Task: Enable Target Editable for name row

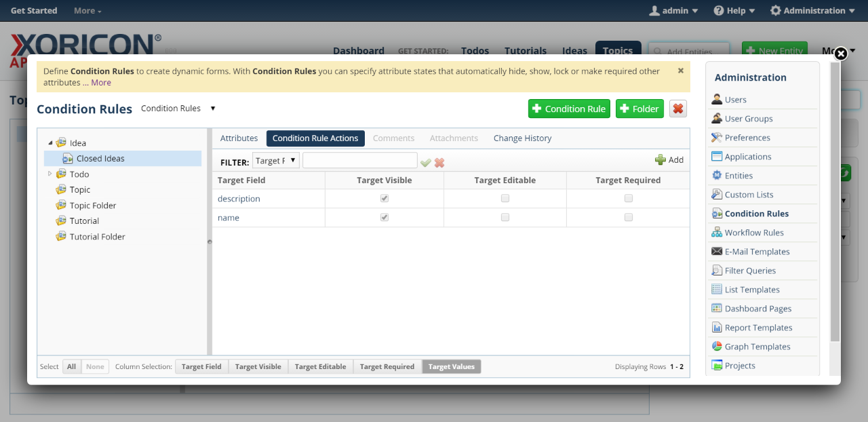Action: coord(505,218)
